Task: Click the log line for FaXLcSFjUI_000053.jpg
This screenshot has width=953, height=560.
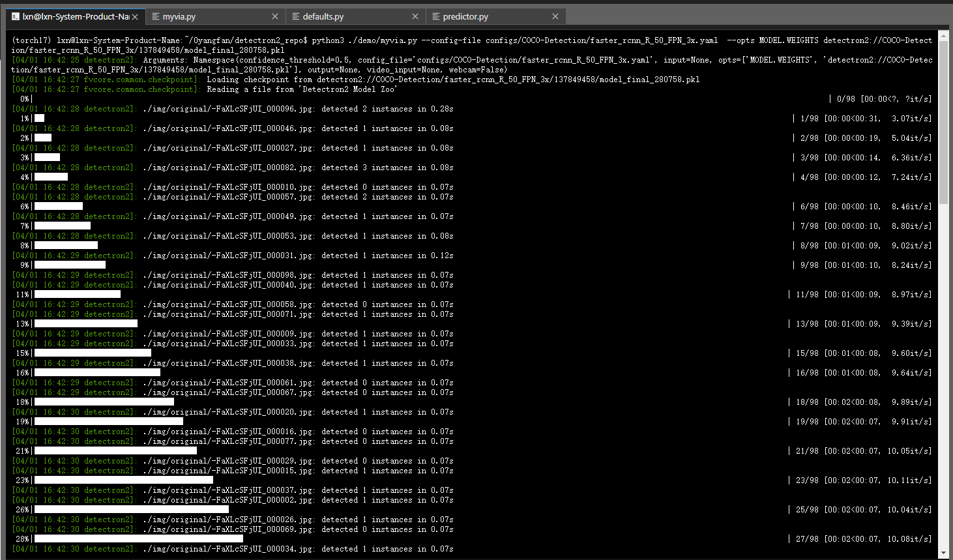Action: tap(233, 236)
